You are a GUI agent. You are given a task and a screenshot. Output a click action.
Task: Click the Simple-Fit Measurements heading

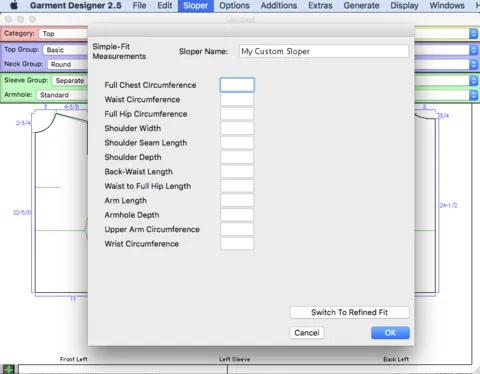pos(119,51)
